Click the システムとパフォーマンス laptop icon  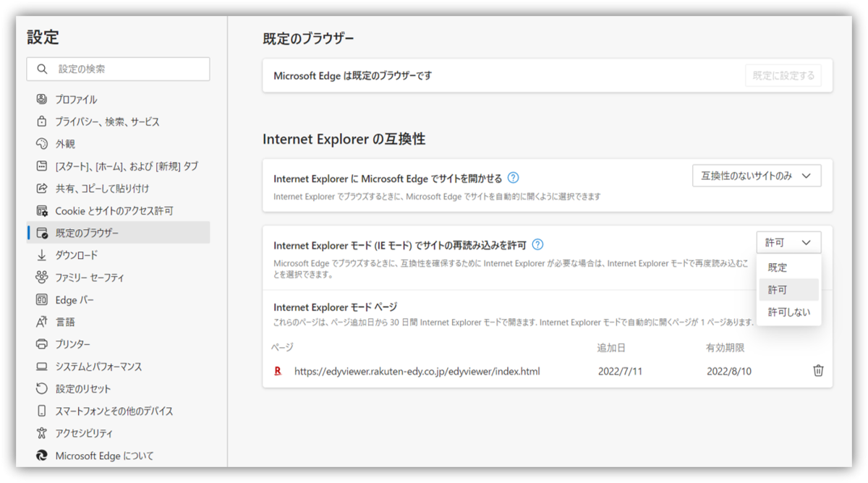[42, 367]
